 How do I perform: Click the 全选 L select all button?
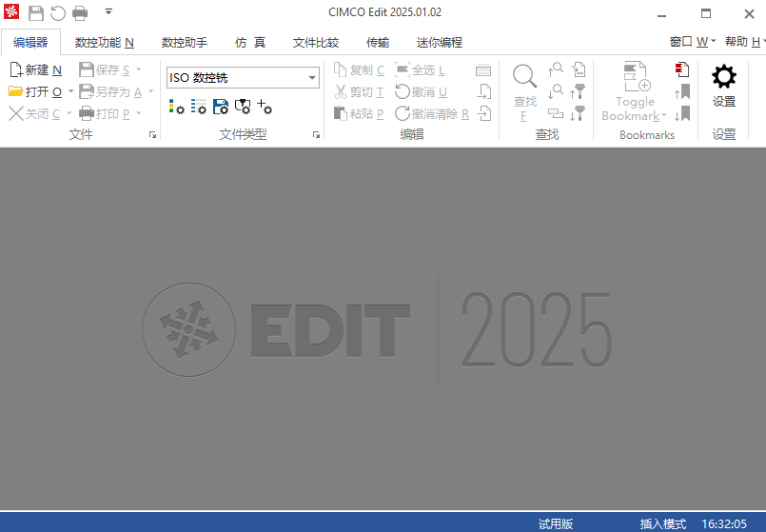click(421, 70)
